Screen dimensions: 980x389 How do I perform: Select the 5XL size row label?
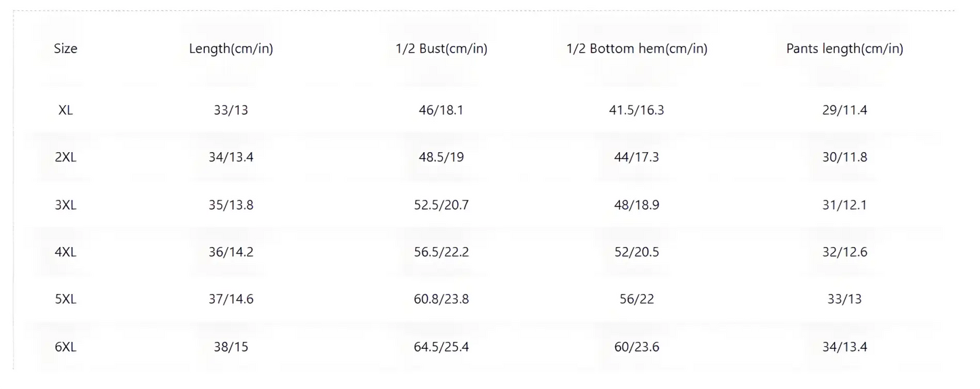[66, 299]
